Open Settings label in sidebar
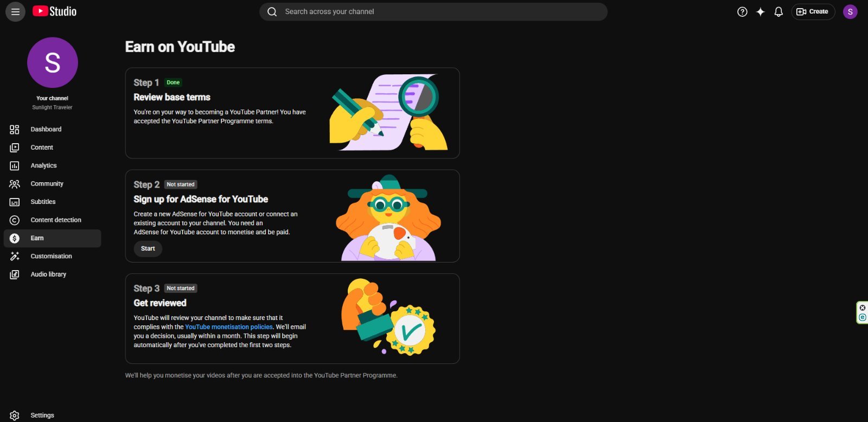This screenshot has height=422, width=868. coord(42,415)
